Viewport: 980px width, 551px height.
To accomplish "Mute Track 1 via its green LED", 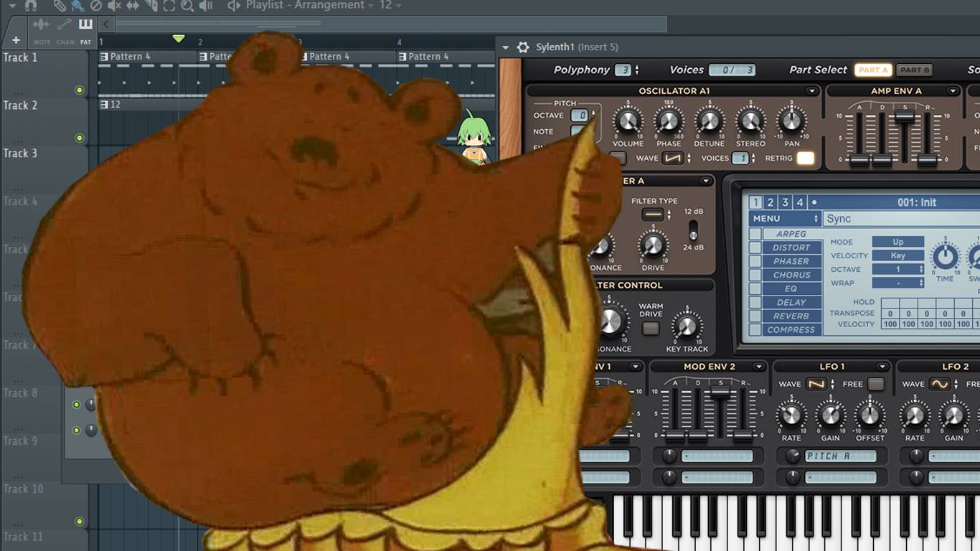I will pos(79,90).
